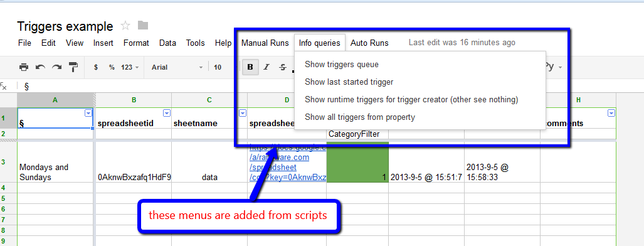The image size is (644, 246).
Task: Select cell '0AknwBxzafq1HdF9'
Action: [x=134, y=163]
